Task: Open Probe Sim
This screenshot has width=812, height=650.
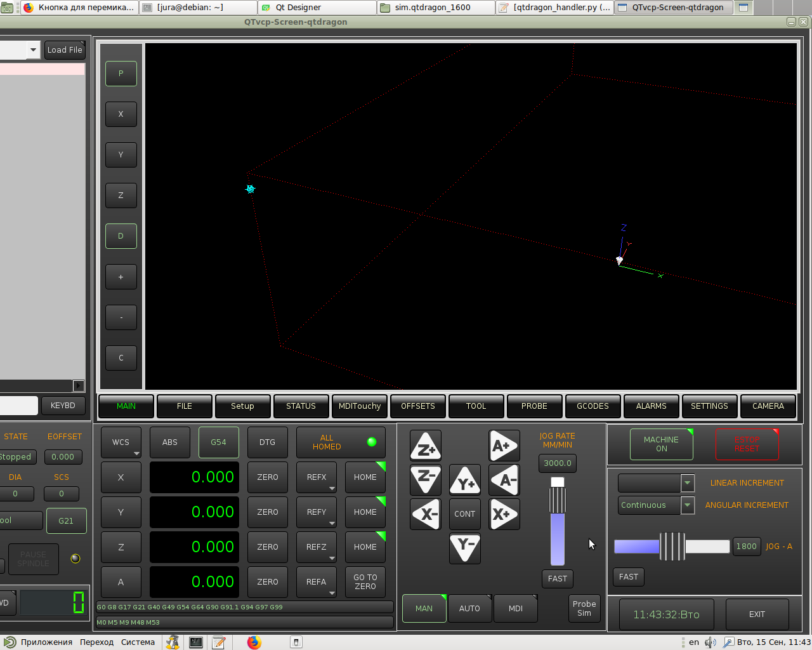Action: tap(584, 609)
